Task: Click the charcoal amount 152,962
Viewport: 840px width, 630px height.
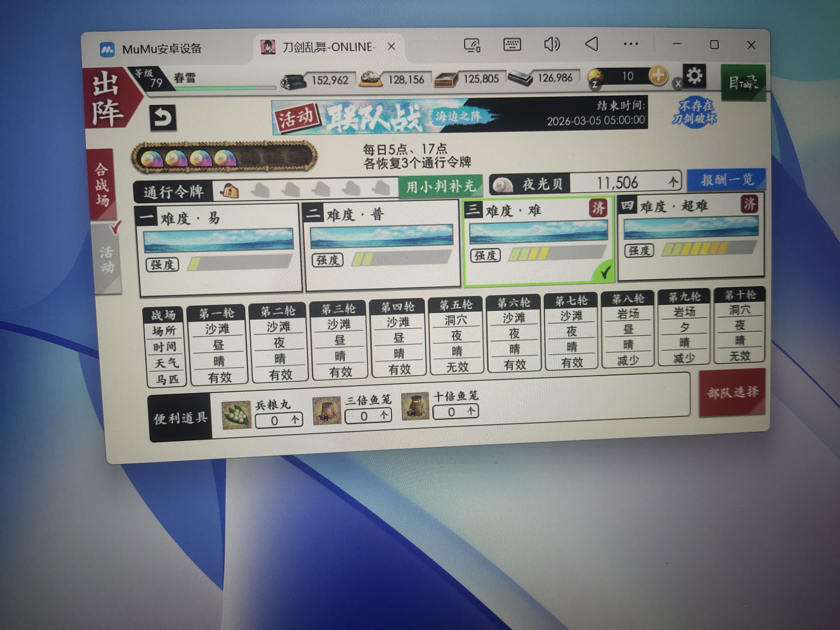Action: click(330, 80)
